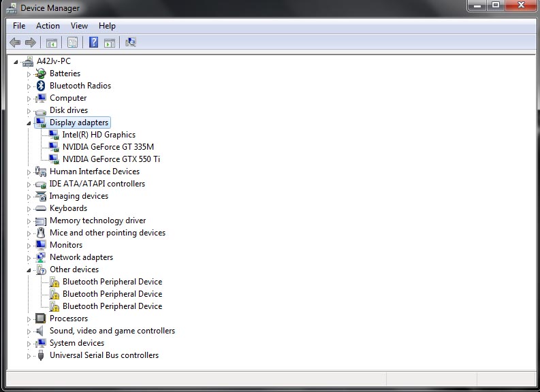Open the Properties toolbar icon
Viewport: 540px width, 392px height.
(72, 42)
